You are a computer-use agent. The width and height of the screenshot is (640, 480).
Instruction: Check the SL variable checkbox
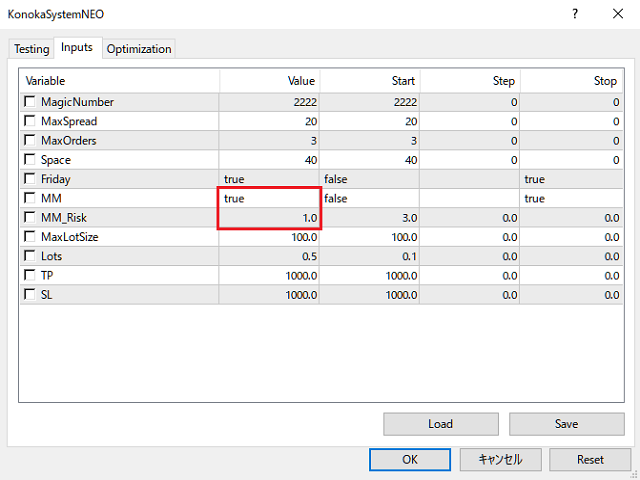click(x=30, y=294)
